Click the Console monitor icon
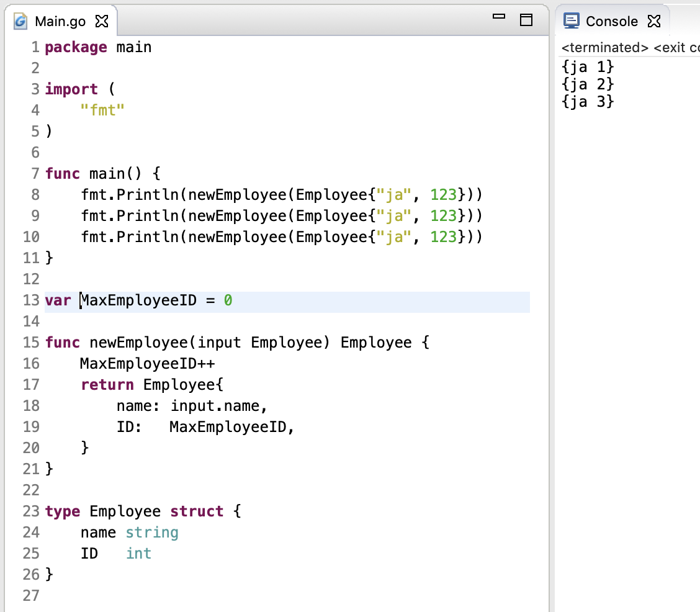Image resolution: width=700 pixels, height=612 pixels. [571, 21]
